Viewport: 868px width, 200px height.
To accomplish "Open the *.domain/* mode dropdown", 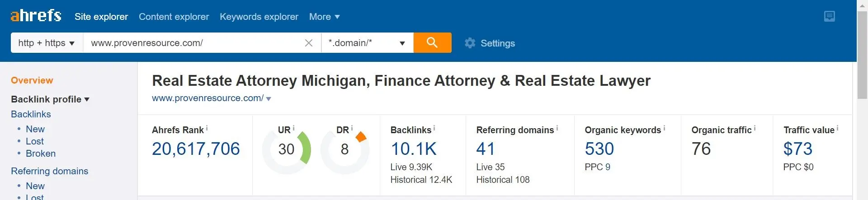I will pyautogui.click(x=367, y=43).
